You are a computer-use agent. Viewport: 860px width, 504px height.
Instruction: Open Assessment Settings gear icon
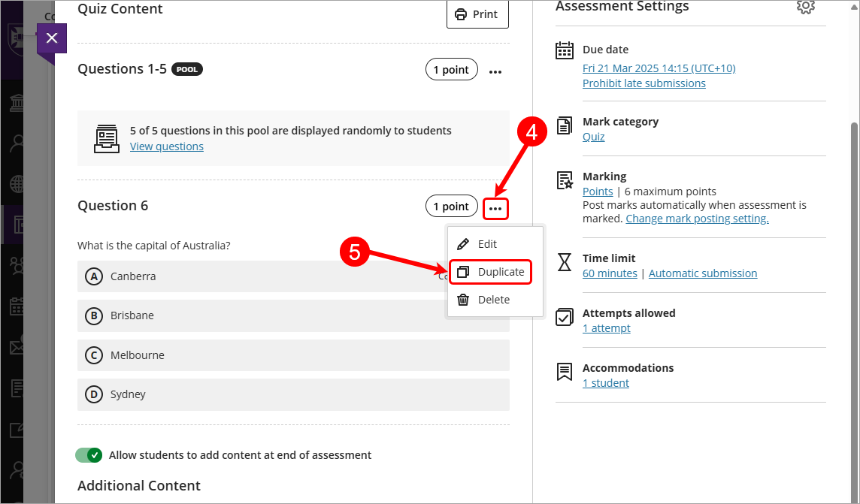805,7
